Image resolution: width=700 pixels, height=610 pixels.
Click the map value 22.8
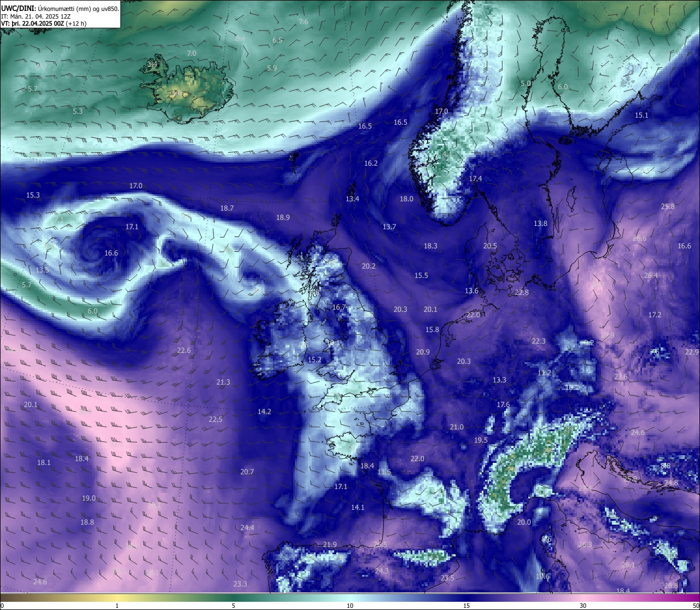522,292
